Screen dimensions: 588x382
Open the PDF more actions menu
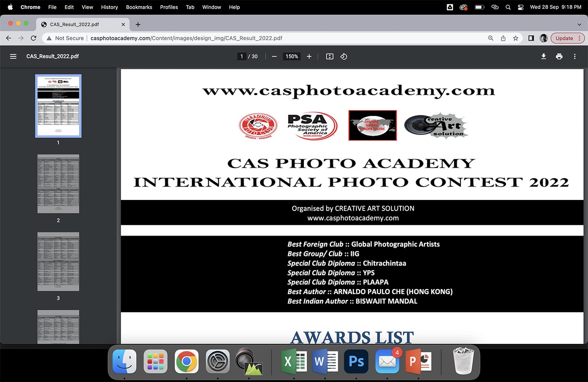click(x=575, y=56)
